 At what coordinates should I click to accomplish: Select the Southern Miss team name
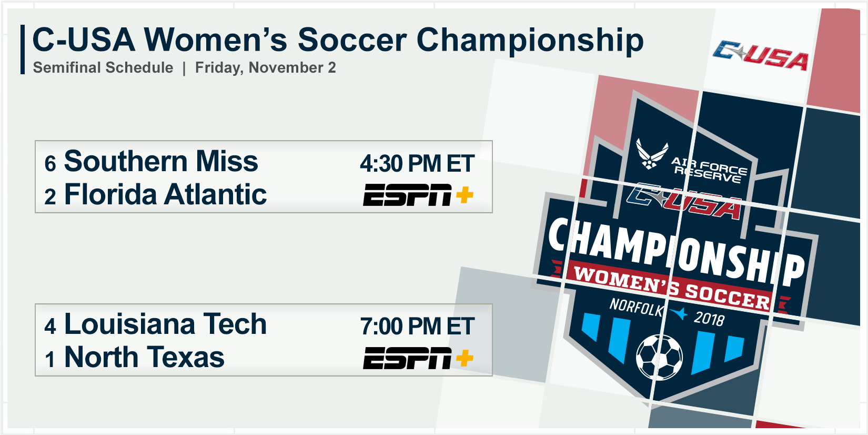coord(161,161)
